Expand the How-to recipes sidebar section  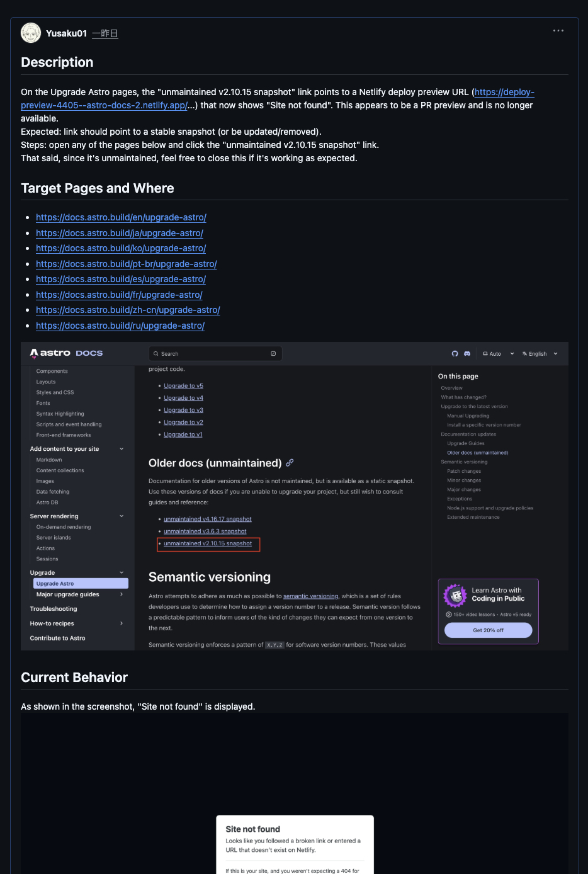(122, 623)
